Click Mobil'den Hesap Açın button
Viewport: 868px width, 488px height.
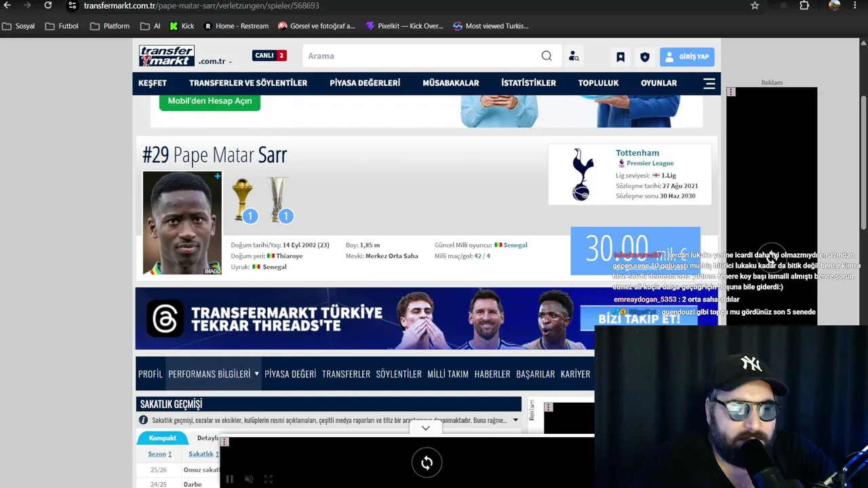pyautogui.click(x=210, y=101)
